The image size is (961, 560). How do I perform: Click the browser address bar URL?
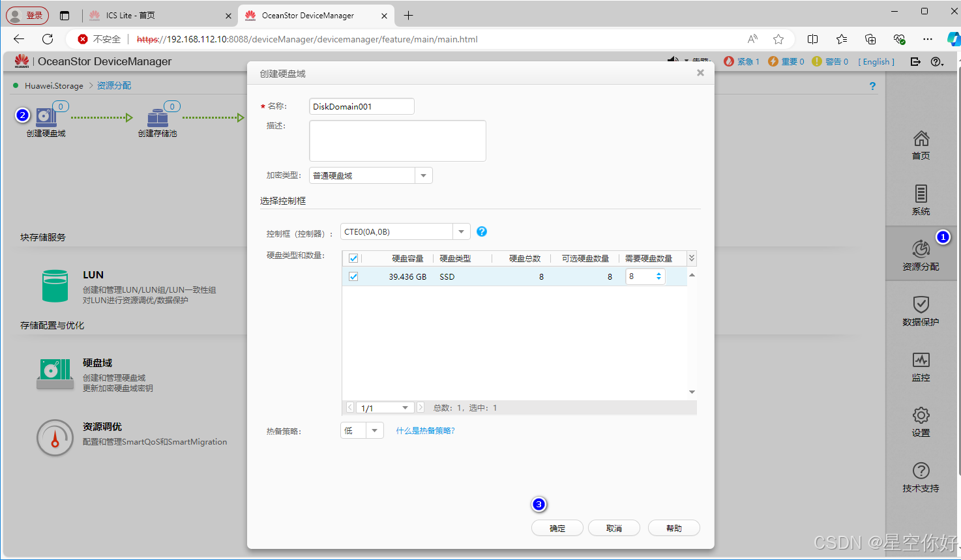(307, 39)
